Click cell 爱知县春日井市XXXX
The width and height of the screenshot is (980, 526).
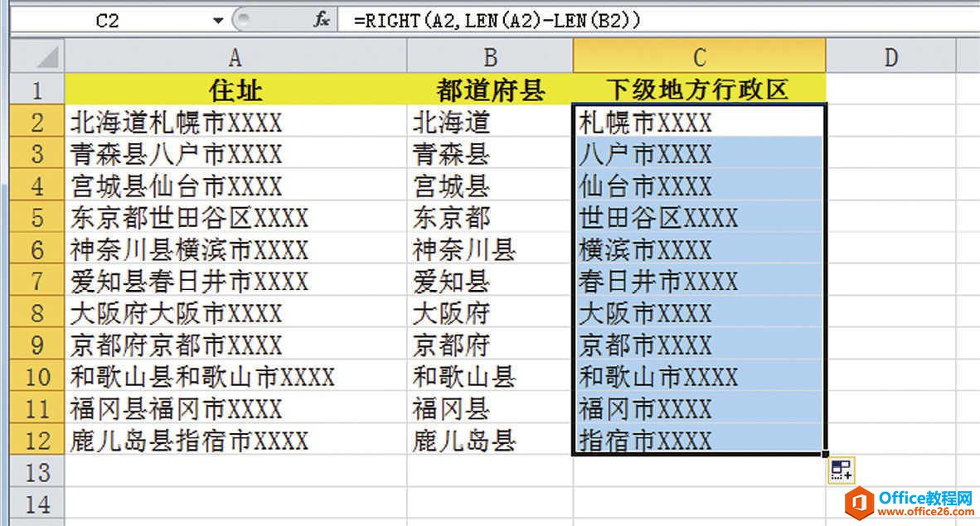(x=235, y=281)
